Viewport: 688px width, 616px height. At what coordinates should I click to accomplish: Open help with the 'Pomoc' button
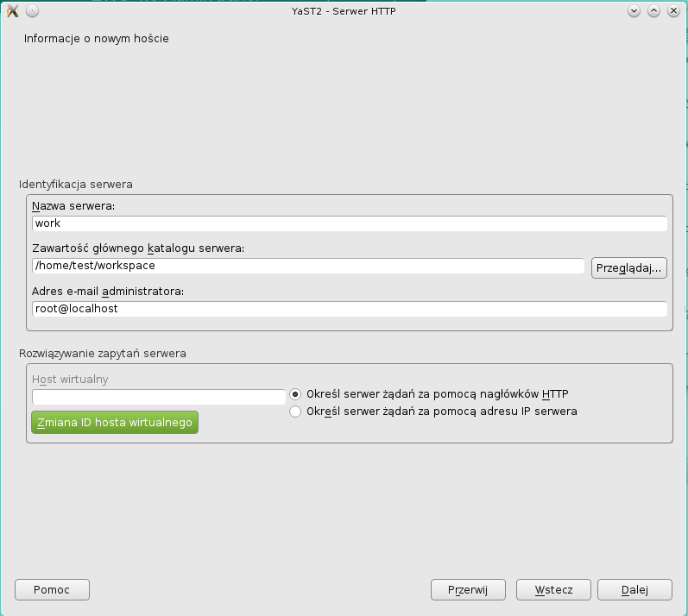(52, 589)
